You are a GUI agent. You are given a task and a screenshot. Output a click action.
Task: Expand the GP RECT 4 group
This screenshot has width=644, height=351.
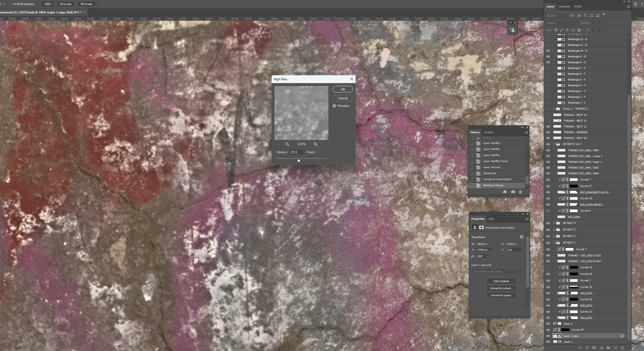pos(554,223)
